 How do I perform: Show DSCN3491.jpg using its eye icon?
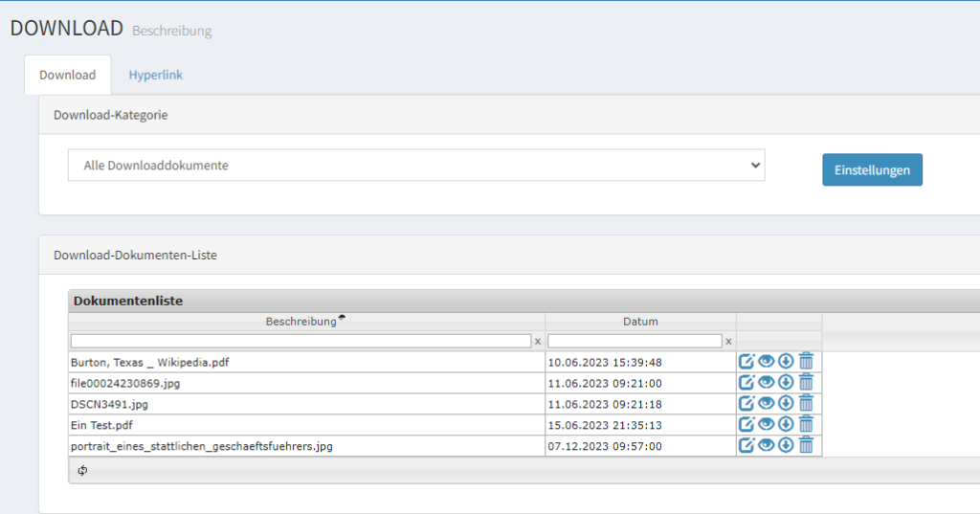tap(766, 403)
